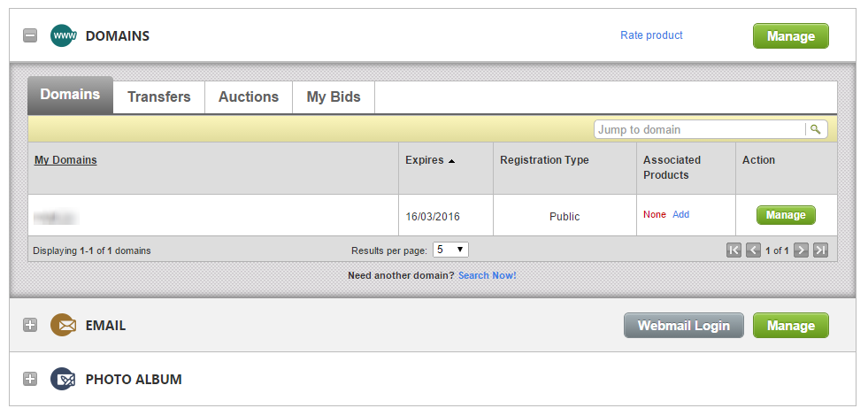The image size is (868, 416).
Task: Click the Photo Album icon
Action: point(63,380)
